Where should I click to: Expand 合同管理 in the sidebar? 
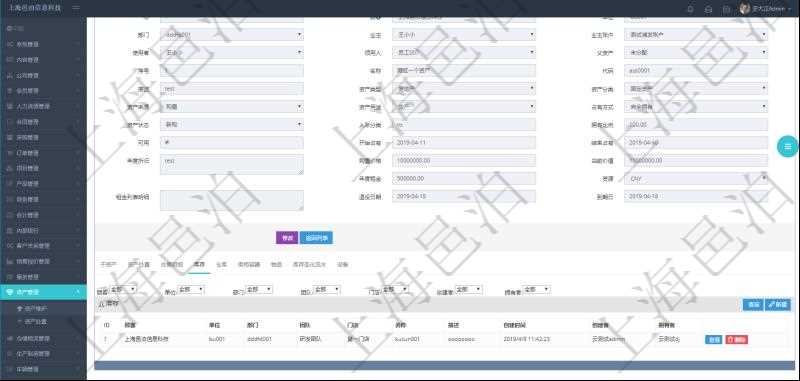(43, 122)
